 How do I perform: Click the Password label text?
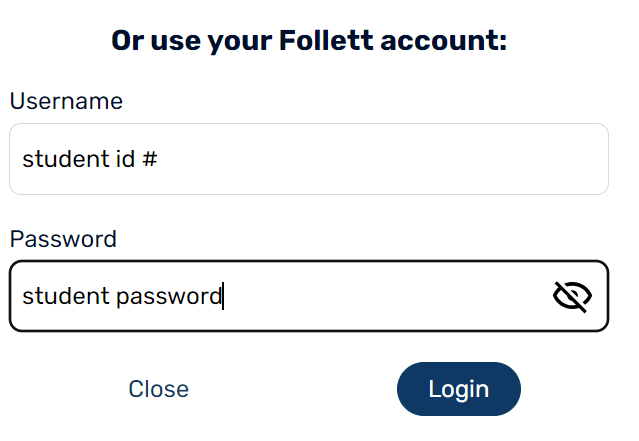(63, 239)
